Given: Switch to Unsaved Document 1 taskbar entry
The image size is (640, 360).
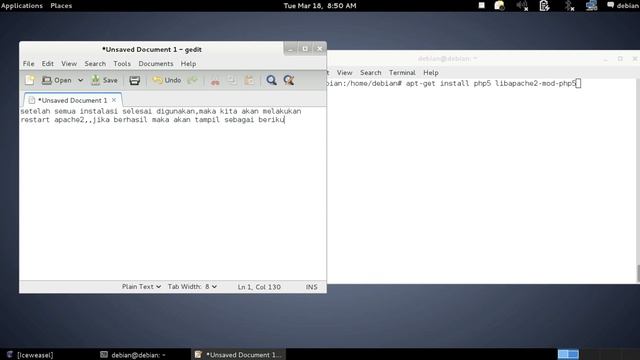Looking at the screenshot, I should (238, 355).
